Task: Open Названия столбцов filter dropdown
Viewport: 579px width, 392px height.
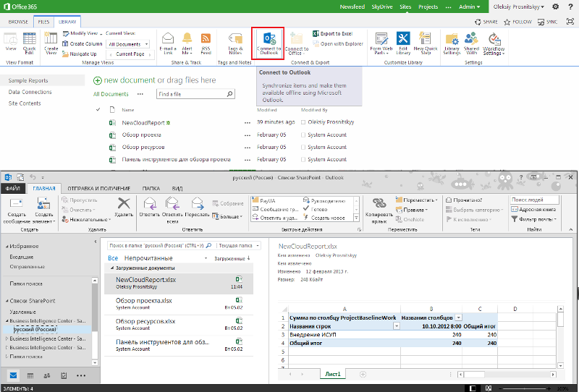Action: [458, 318]
